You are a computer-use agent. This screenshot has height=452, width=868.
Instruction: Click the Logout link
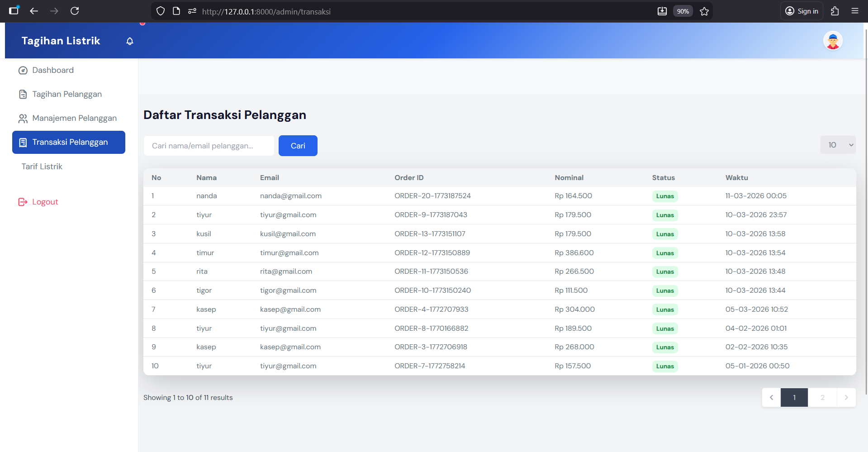point(45,202)
